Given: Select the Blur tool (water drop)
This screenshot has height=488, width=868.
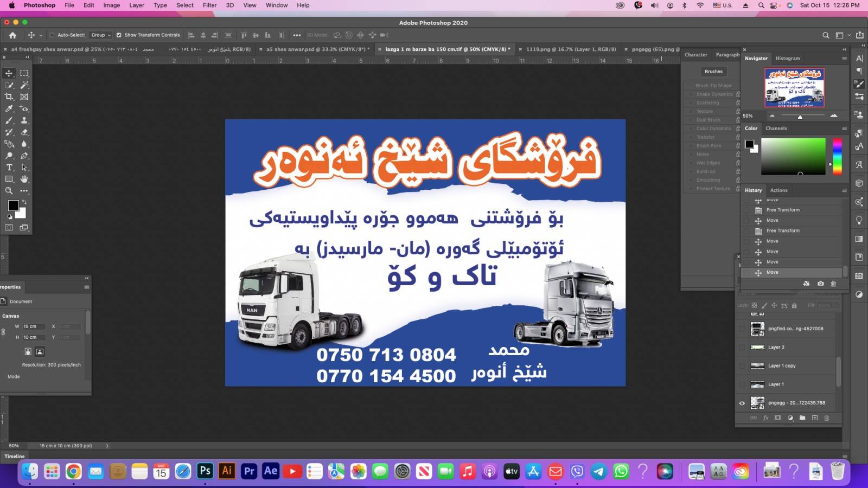Looking at the screenshot, I should click(24, 144).
